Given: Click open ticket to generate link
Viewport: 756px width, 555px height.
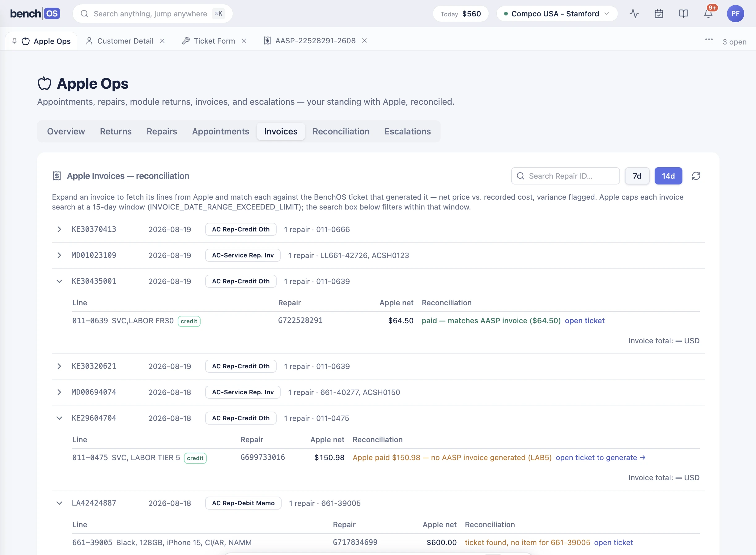Looking at the screenshot, I should pyautogui.click(x=601, y=458).
